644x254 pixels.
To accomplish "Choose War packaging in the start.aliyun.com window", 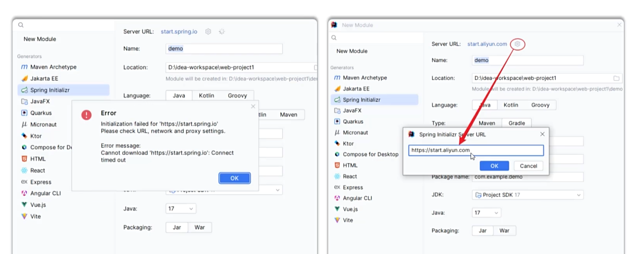I will (x=504, y=231).
